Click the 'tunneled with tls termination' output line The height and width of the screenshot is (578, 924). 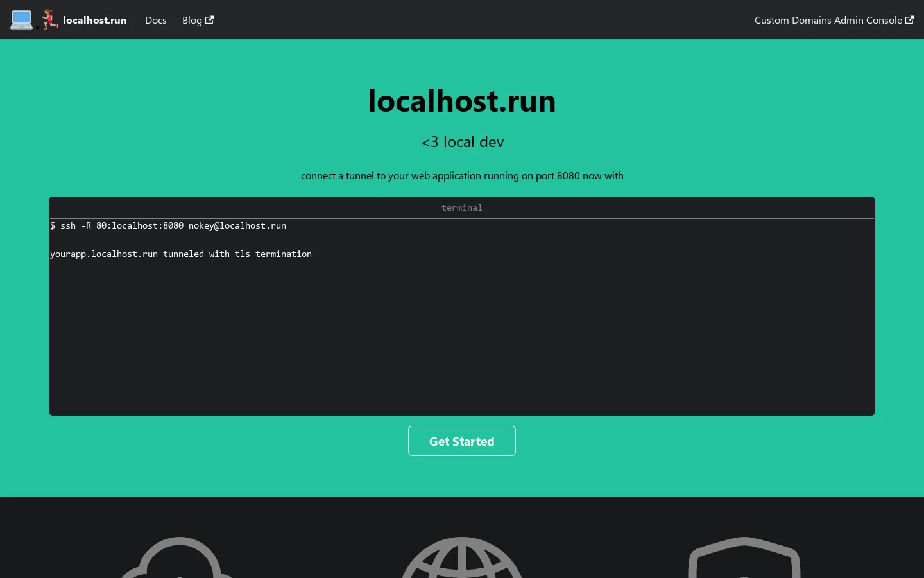(181, 254)
